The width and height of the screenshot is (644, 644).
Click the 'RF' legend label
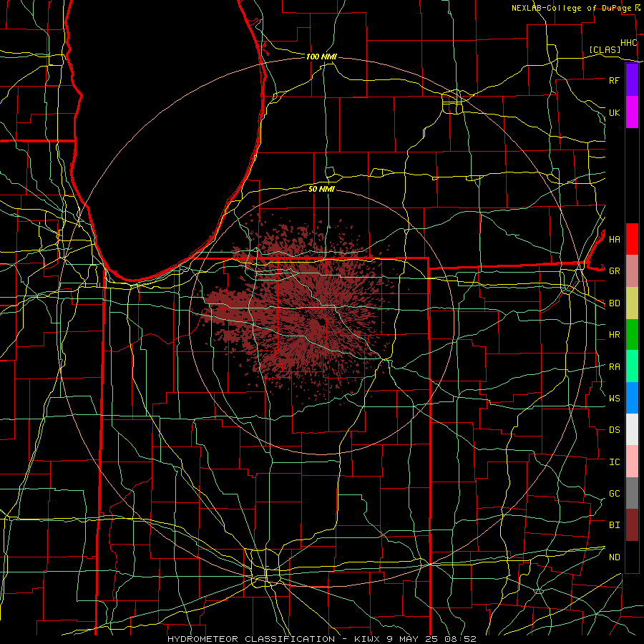614,80
